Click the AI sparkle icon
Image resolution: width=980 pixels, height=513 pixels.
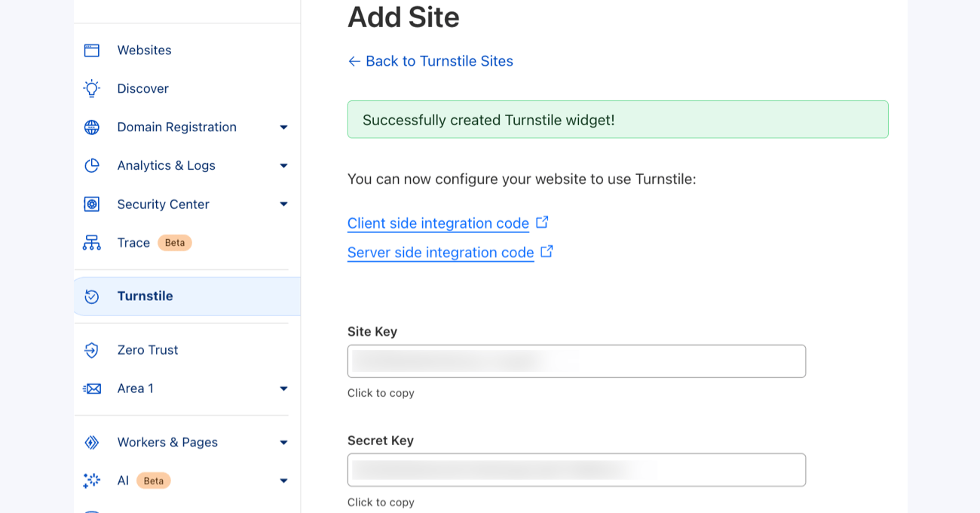(x=92, y=481)
